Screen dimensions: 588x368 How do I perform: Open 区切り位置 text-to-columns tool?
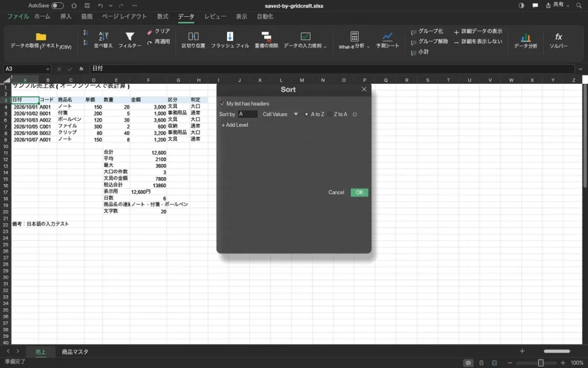(193, 40)
